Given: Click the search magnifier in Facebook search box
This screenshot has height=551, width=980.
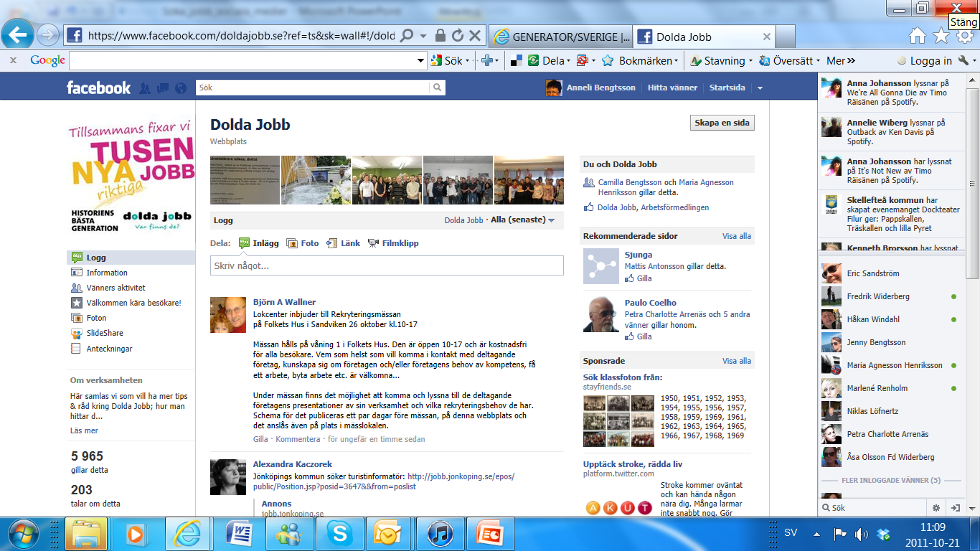Looking at the screenshot, I should [437, 88].
